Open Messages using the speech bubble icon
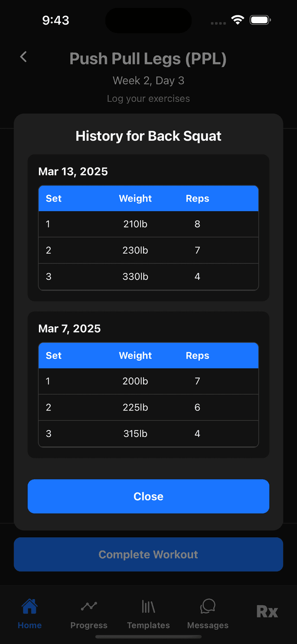Screen dimensions: 297x644 click(207, 606)
